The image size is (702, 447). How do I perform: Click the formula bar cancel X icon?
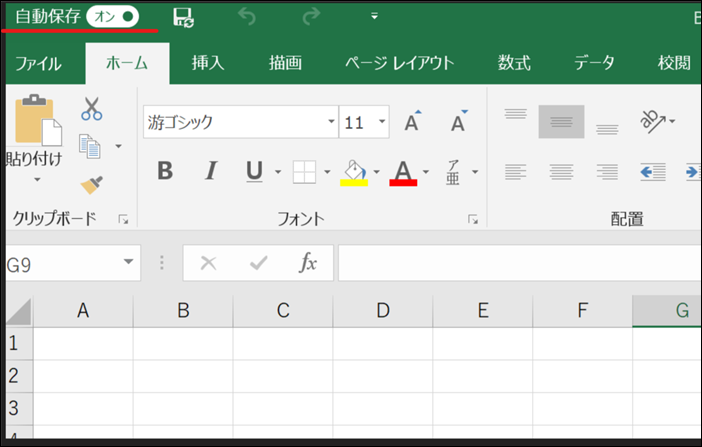pyautogui.click(x=209, y=263)
